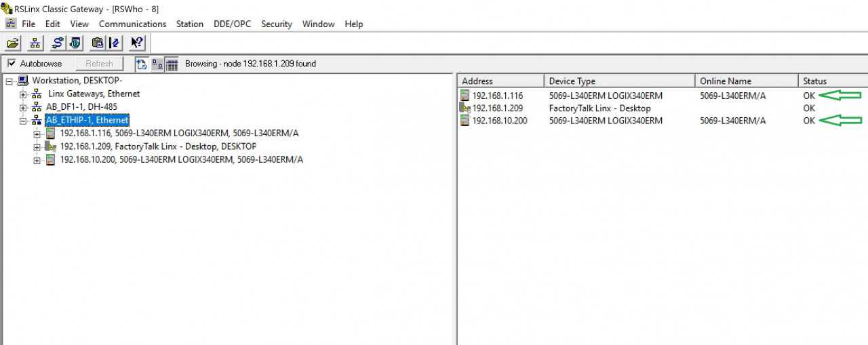
Task: Switch to details list view
Action: tap(172, 64)
